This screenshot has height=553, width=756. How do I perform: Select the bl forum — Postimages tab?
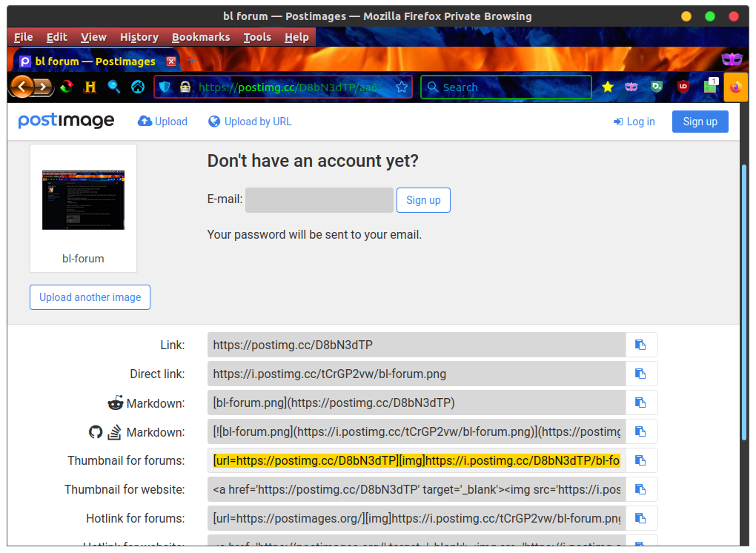[96, 62]
